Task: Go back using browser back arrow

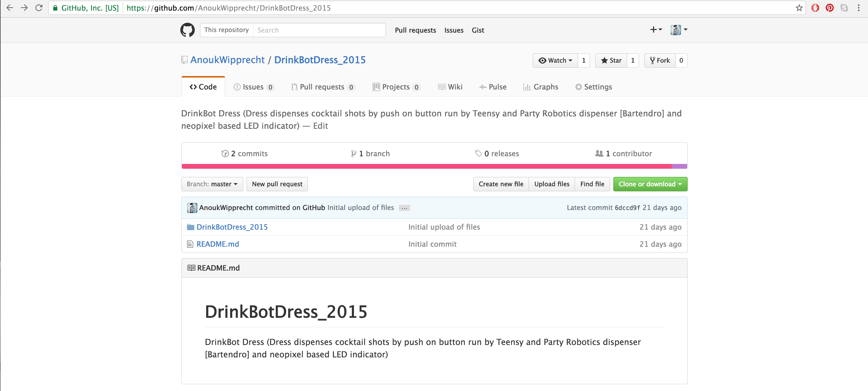Action: (x=10, y=8)
